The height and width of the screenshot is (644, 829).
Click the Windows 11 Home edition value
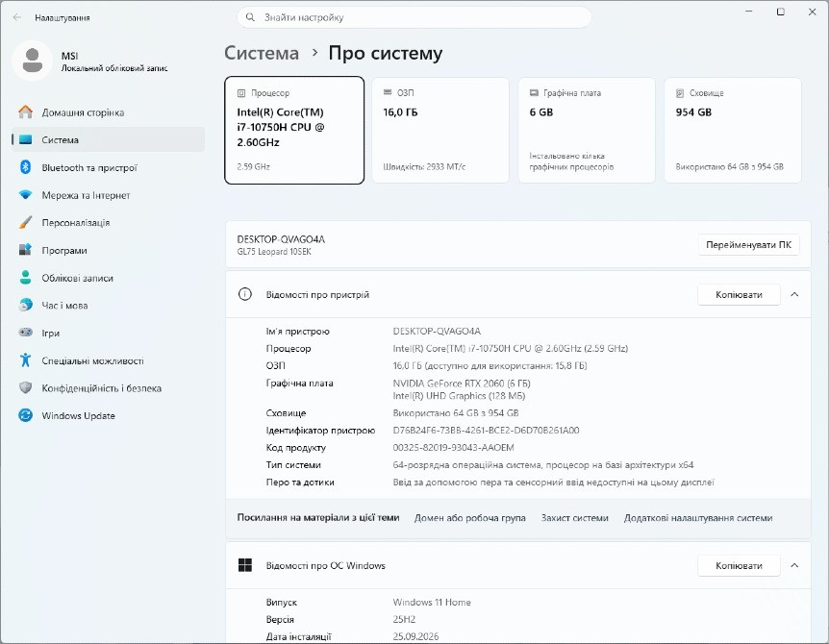pyautogui.click(x=432, y=602)
